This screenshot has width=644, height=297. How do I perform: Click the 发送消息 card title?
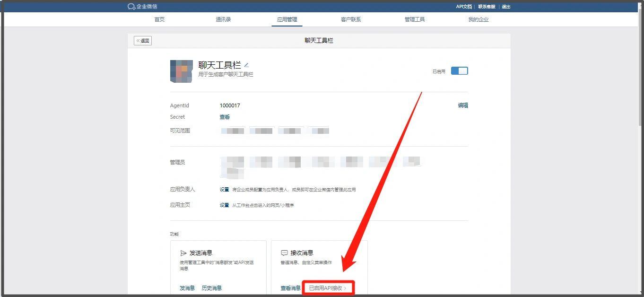tap(201, 253)
